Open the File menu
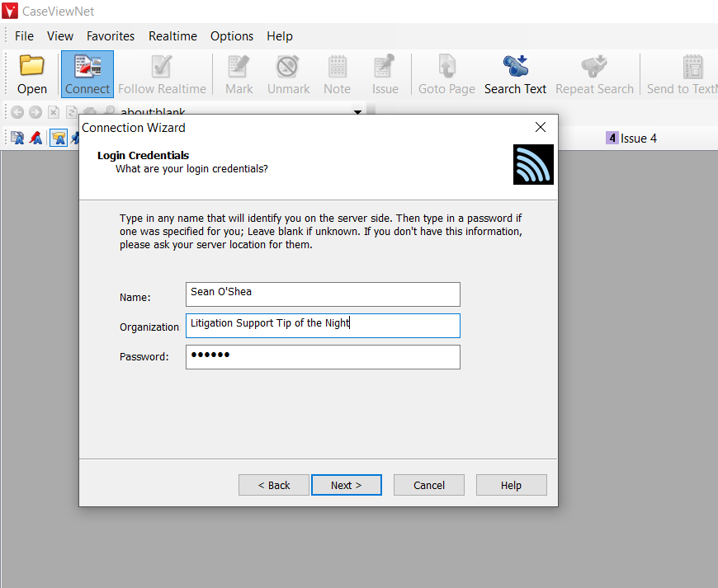The height and width of the screenshot is (588, 718). point(24,36)
